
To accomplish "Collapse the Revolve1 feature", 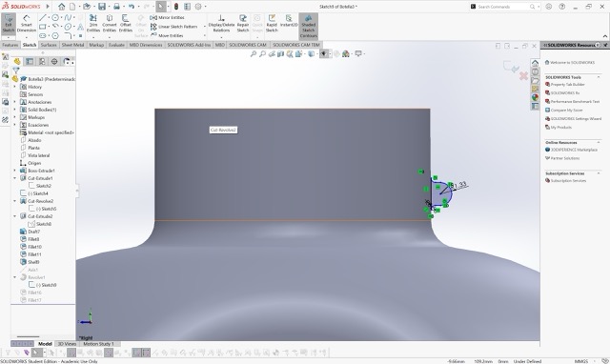I will coord(15,277).
